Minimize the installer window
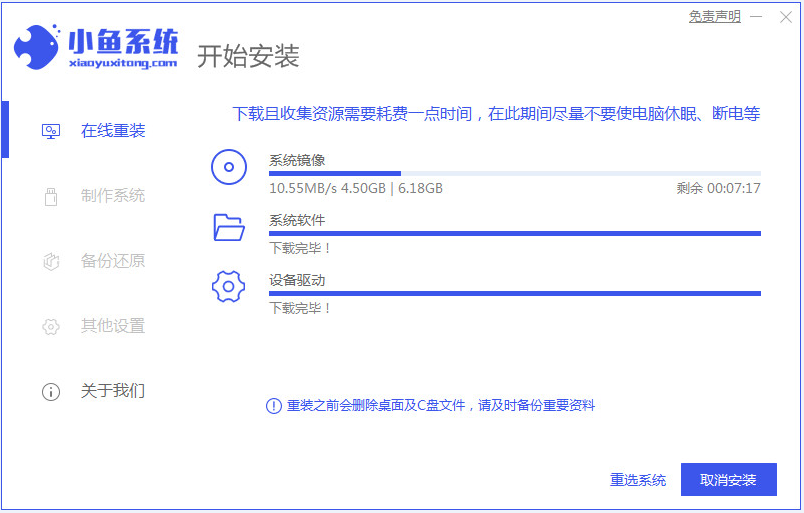Viewport: 804px width, 513px height. [757, 17]
